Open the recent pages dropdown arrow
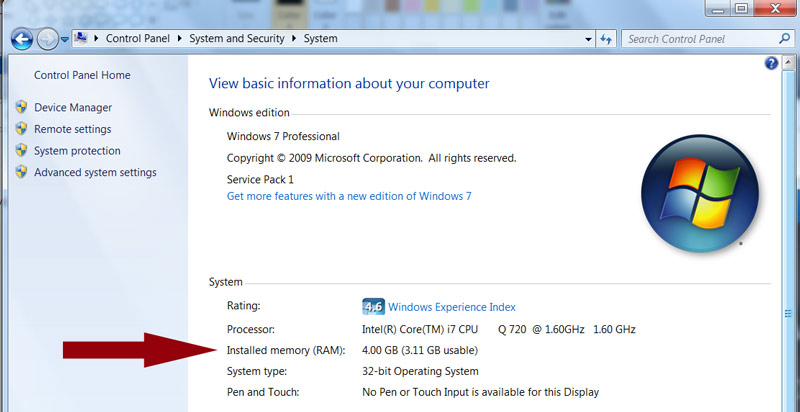The image size is (800, 412). coord(65,39)
